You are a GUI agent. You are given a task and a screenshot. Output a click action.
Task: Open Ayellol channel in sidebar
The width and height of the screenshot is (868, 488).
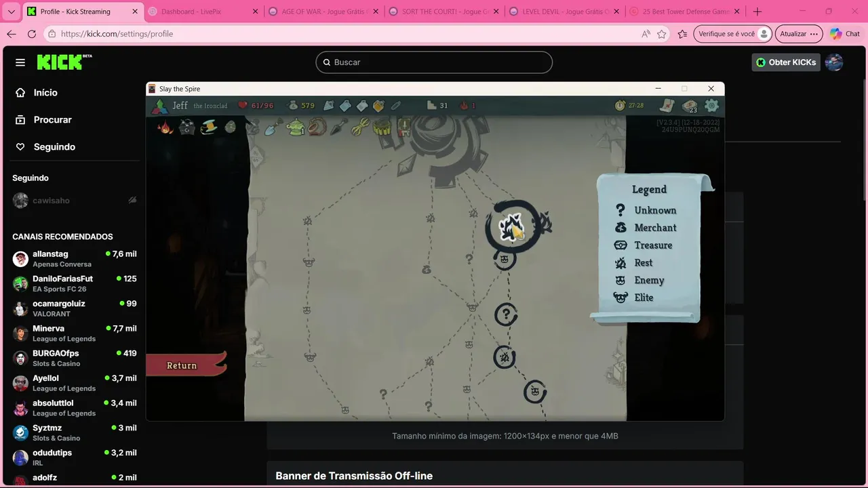74,383
